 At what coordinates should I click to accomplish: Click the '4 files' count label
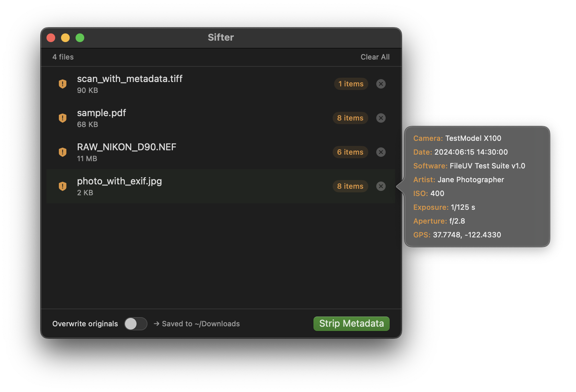[63, 57]
